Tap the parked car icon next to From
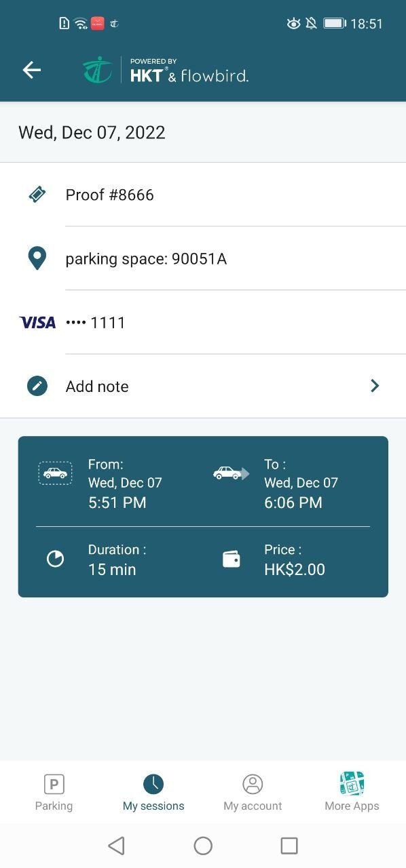406x868 pixels. pyautogui.click(x=55, y=473)
